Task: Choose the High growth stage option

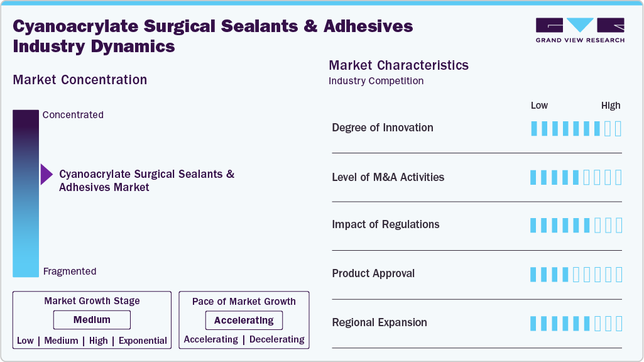Action: click(x=99, y=341)
